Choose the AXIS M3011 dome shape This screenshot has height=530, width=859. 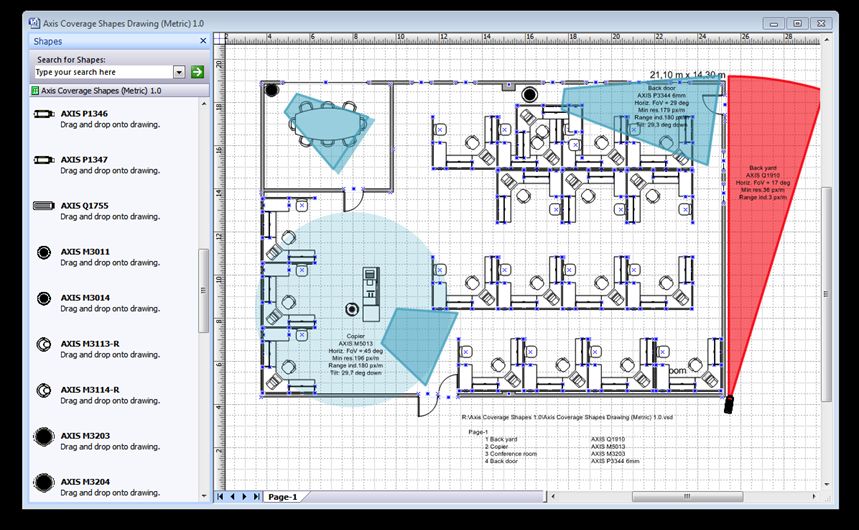click(44, 252)
